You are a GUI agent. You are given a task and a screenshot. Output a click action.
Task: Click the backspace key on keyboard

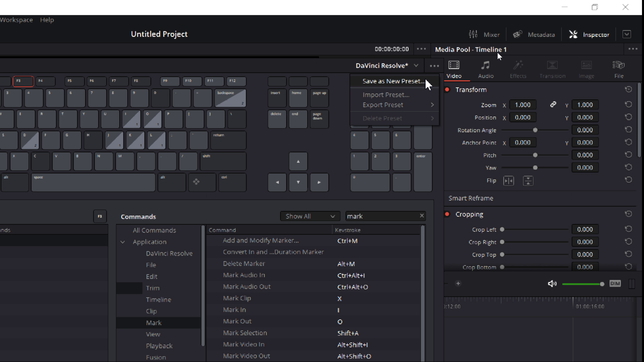(230, 98)
